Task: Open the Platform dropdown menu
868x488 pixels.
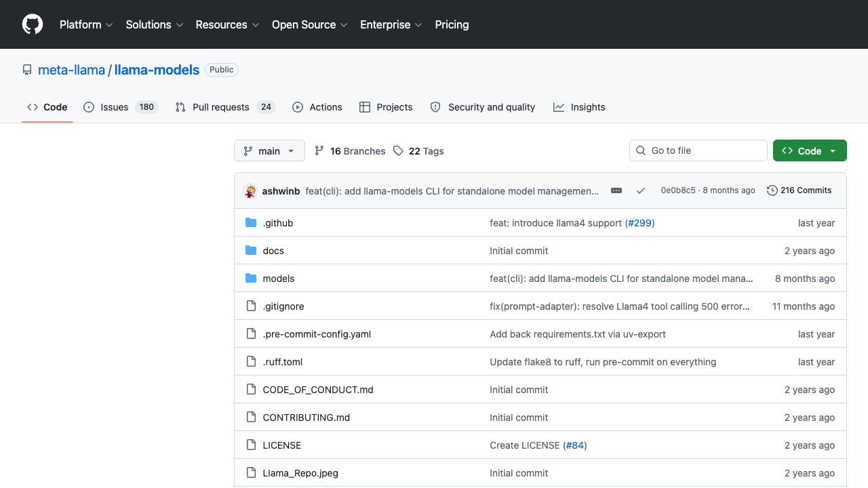Action: click(85, 24)
